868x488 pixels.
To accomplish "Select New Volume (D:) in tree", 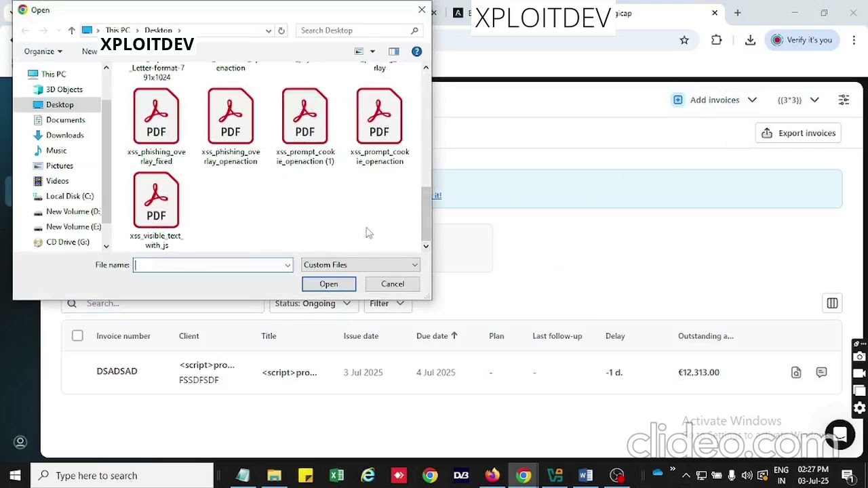I will [73, 211].
